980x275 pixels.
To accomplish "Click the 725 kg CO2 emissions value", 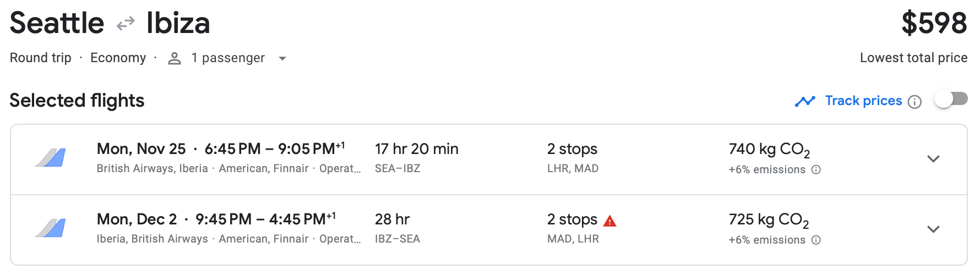I will click(x=769, y=220).
